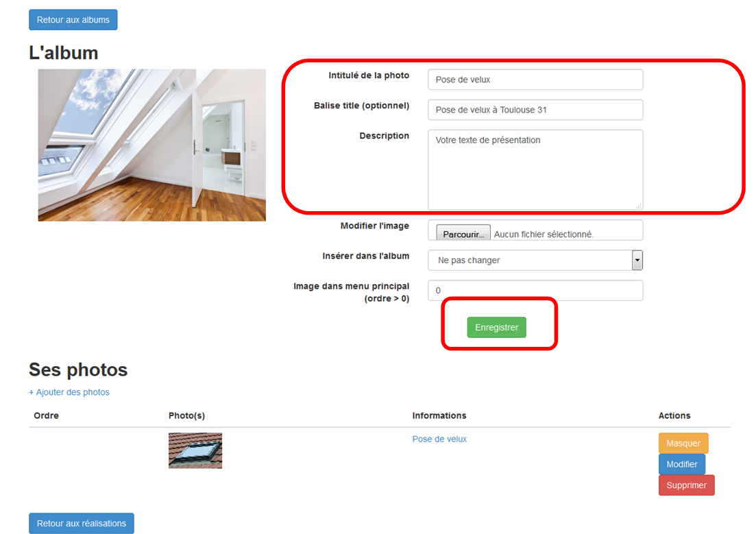
Task: Select the Image dans menu principal field
Action: coord(535,291)
